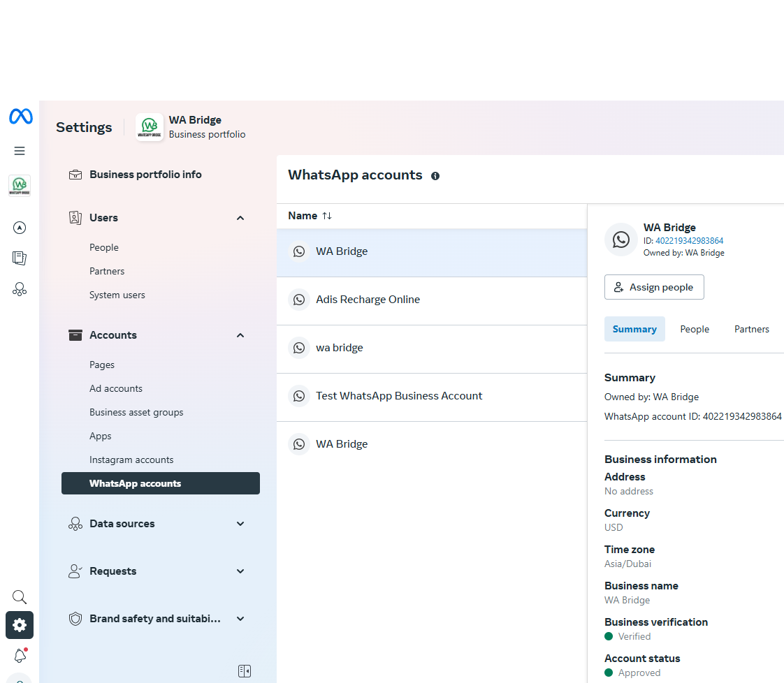The image size is (784, 683).
Task: Open the hamburger menu icon
Action: coord(20,151)
